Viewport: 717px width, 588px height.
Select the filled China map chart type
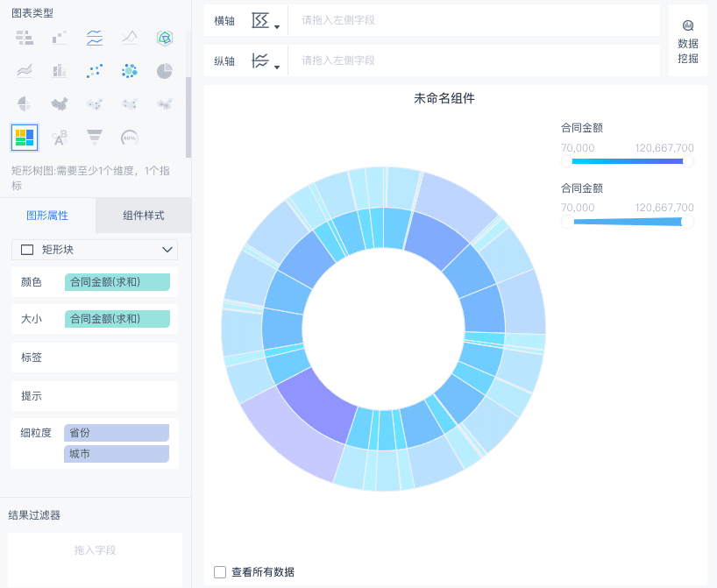point(60,103)
